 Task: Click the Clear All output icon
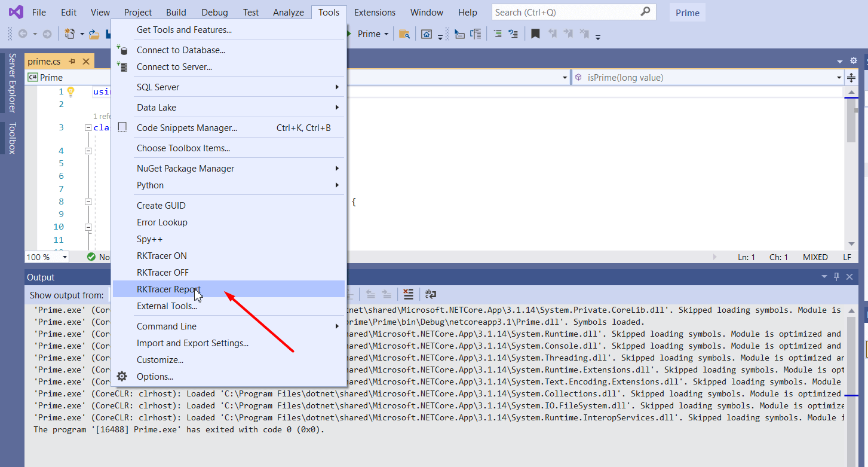408,294
